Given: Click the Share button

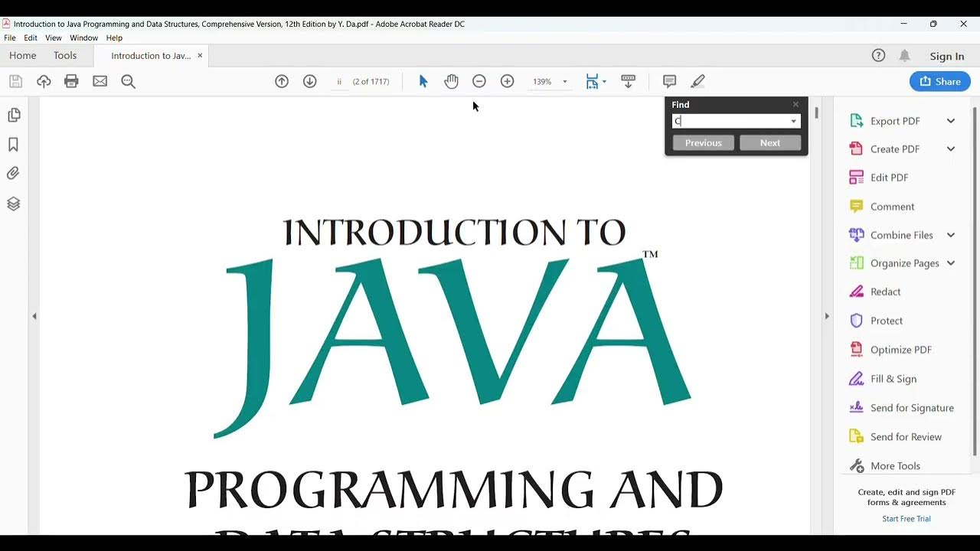Looking at the screenshot, I should pos(940,81).
